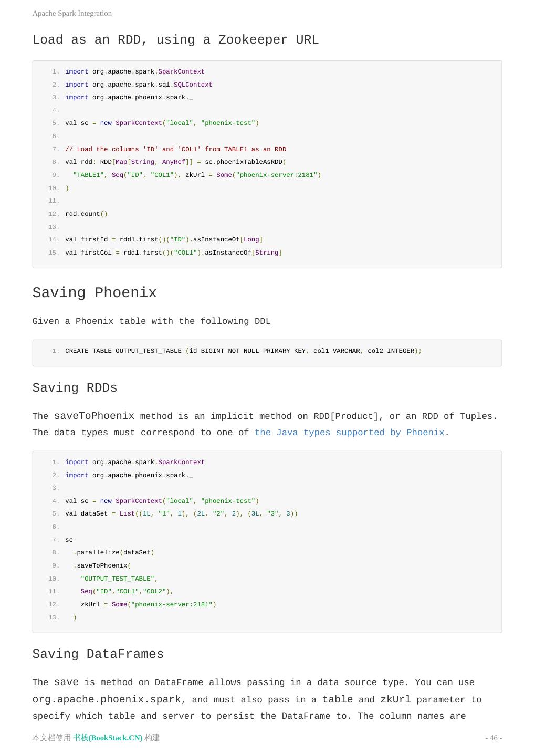535x756 pixels.
Task: Click the 'Saving DataFrames' heading
Action: 98,654
